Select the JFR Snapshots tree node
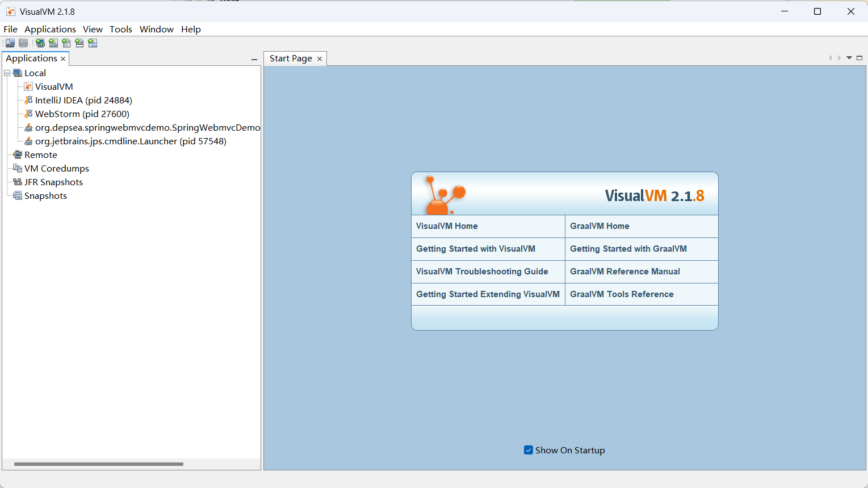 click(x=53, y=182)
